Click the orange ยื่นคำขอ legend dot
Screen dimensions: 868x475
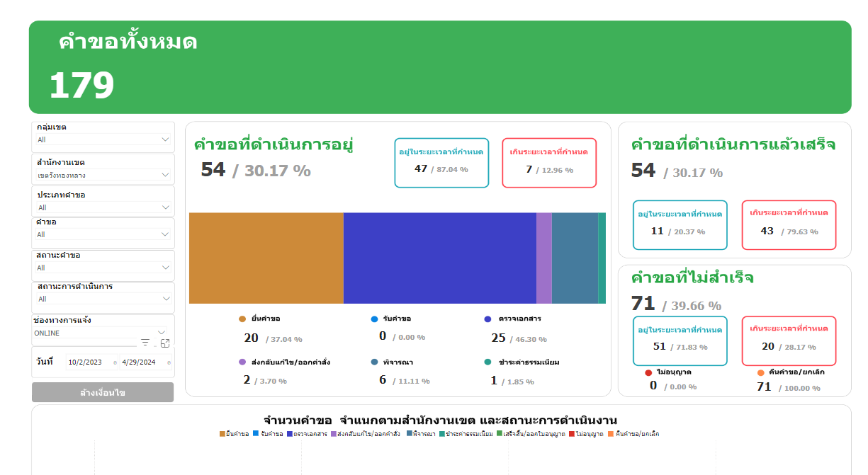tap(242, 319)
